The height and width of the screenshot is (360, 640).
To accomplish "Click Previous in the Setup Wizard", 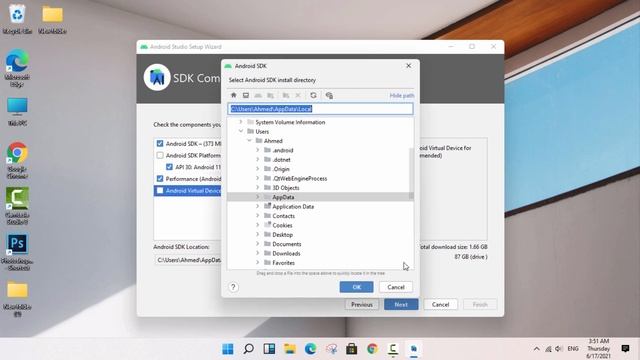I will 362,304.
